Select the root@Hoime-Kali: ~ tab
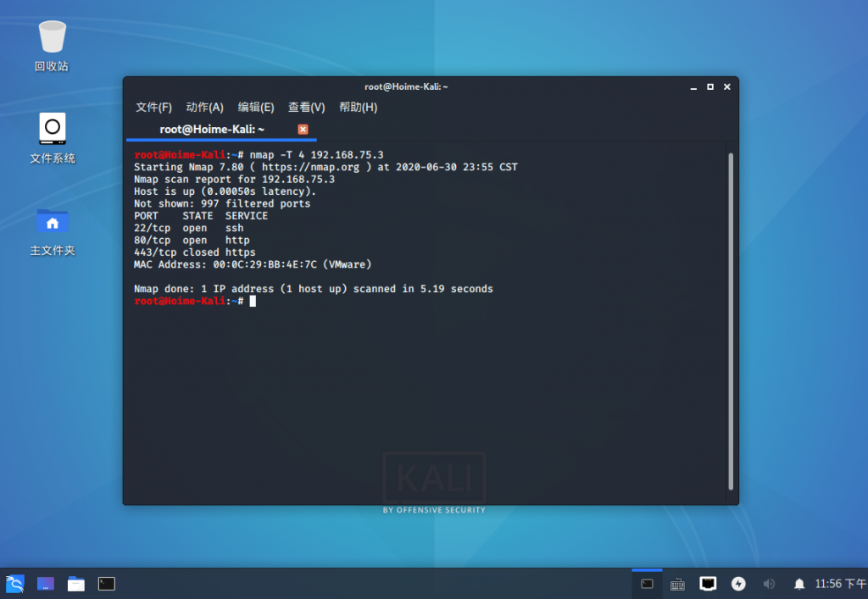This screenshot has height=599, width=868. [221, 130]
